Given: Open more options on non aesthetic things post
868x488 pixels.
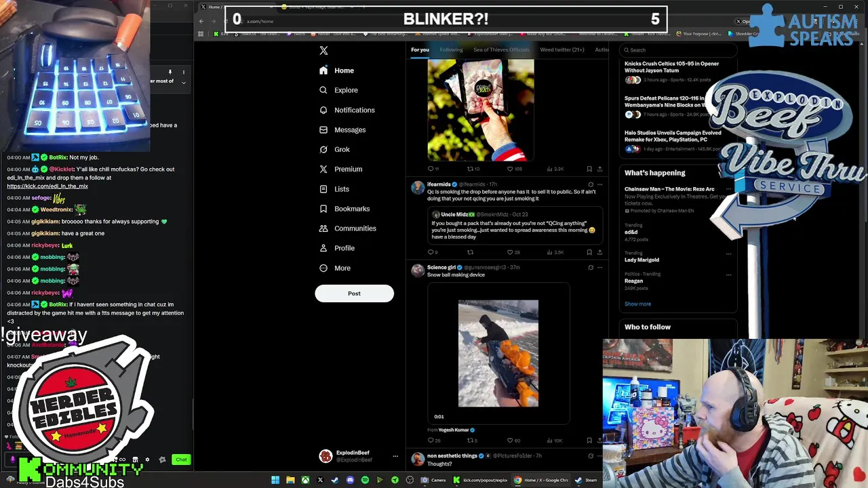Looking at the screenshot, I should tap(599, 456).
